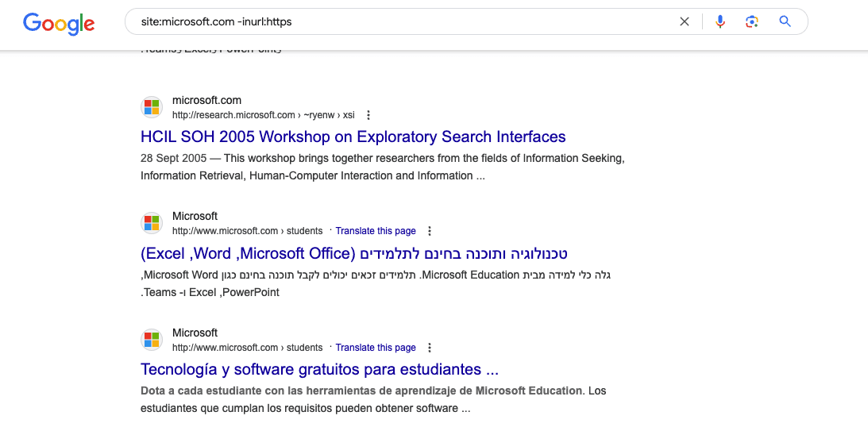Click the favicon beside the HCIL workshop result
This screenshot has height=431, width=868.
(x=152, y=107)
